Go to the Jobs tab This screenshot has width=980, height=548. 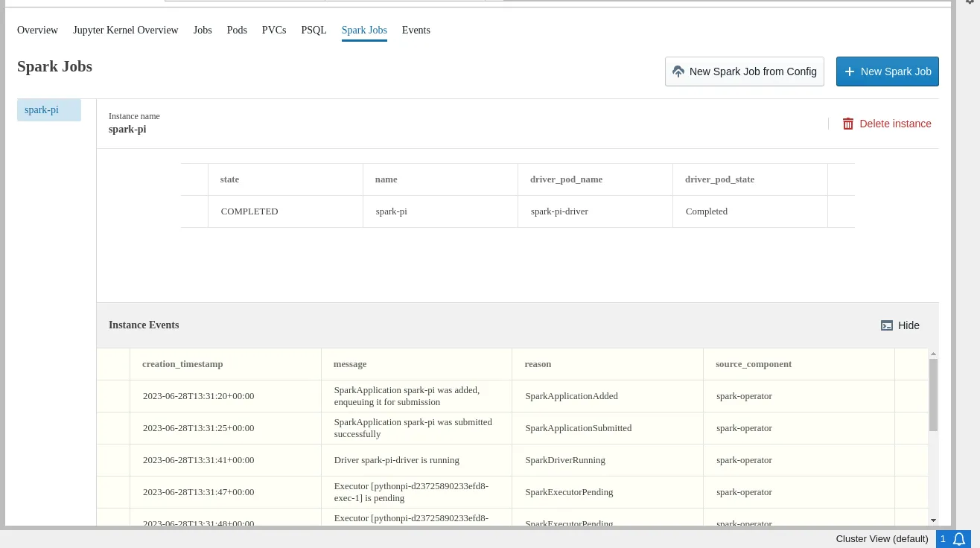point(203,31)
